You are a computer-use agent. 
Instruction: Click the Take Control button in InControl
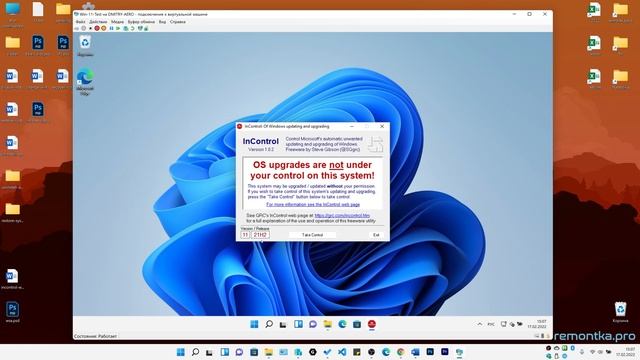[312, 235]
